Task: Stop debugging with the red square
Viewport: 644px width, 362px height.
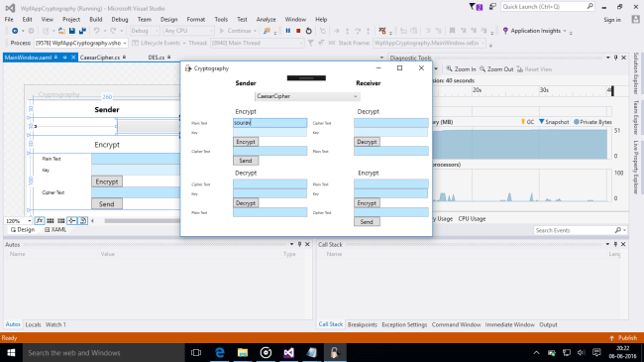Action: (298, 31)
